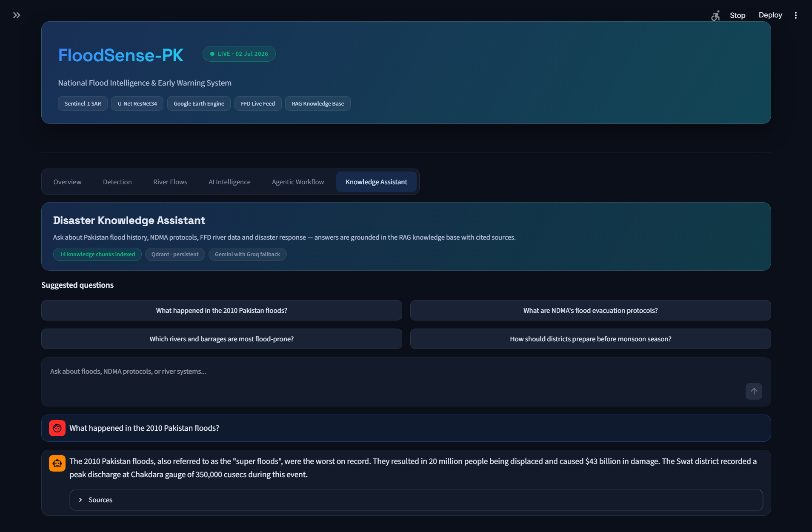
Task: Click the Qdrant persistent badge
Action: (175, 254)
